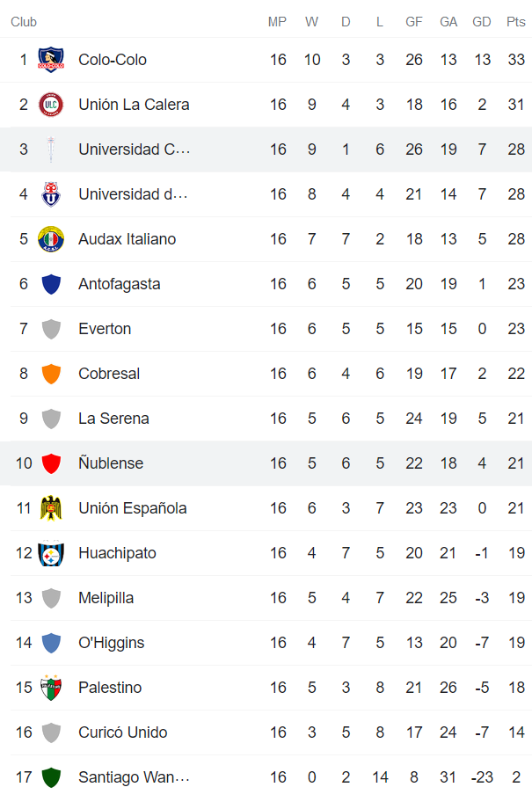Click the Pts column header

pos(516,22)
